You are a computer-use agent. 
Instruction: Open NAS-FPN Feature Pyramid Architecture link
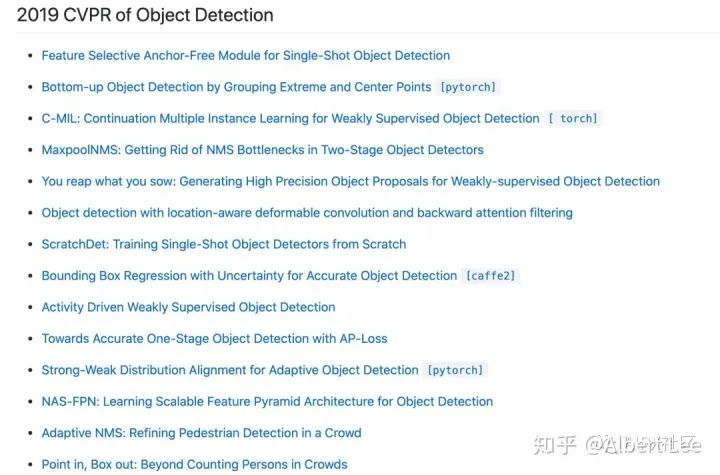pyautogui.click(x=267, y=401)
